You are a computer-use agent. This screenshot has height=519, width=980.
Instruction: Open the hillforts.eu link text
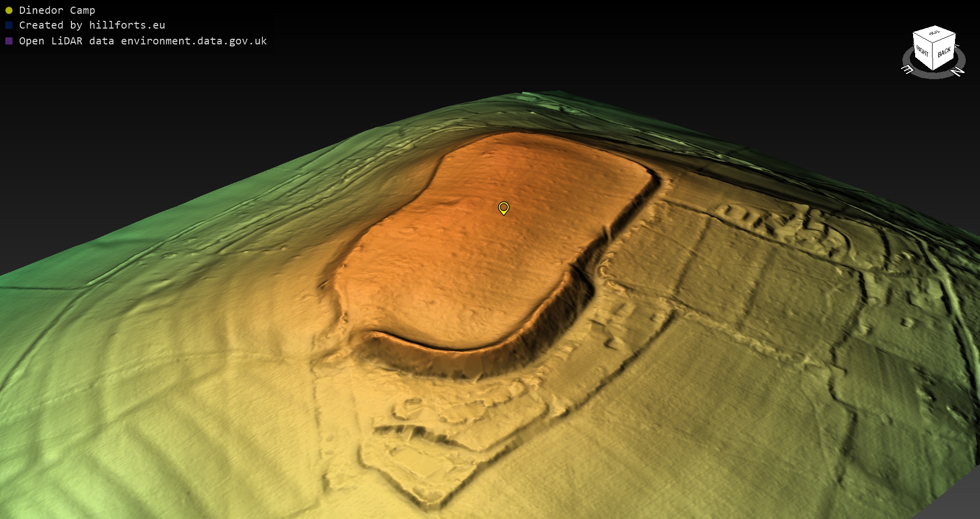coord(127,25)
